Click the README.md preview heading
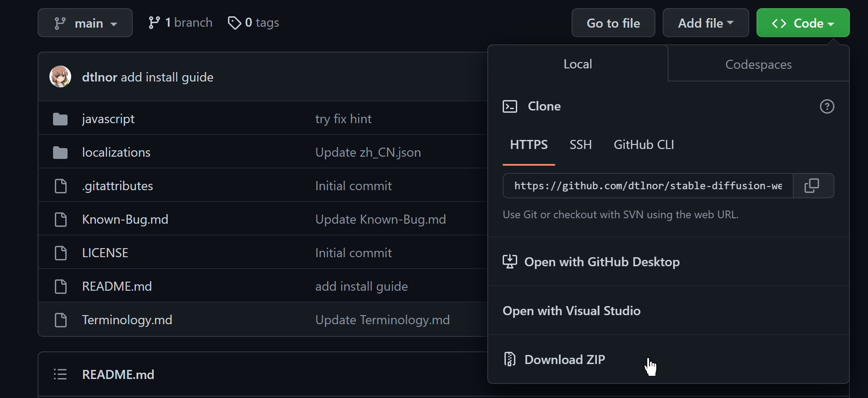Viewport: 868px width, 398px height. [118, 374]
